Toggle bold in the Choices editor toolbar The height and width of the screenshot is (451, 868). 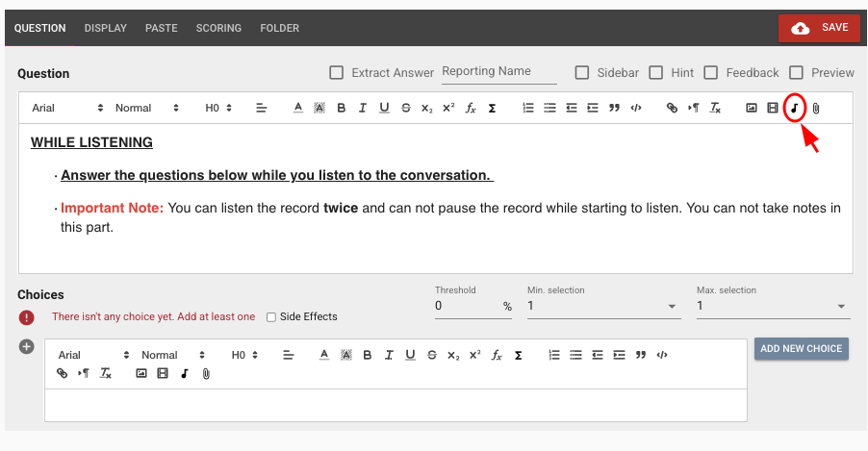[x=367, y=355]
